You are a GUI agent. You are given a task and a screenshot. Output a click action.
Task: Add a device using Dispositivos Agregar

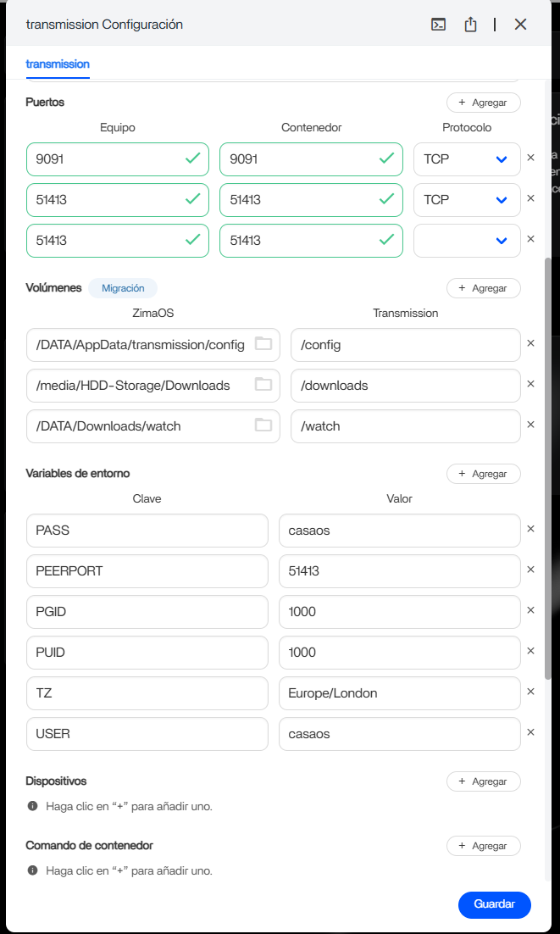tap(483, 781)
